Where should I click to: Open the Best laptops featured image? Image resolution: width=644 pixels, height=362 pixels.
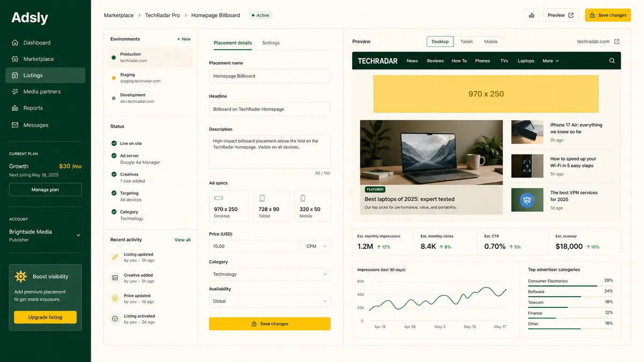pos(431,152)
